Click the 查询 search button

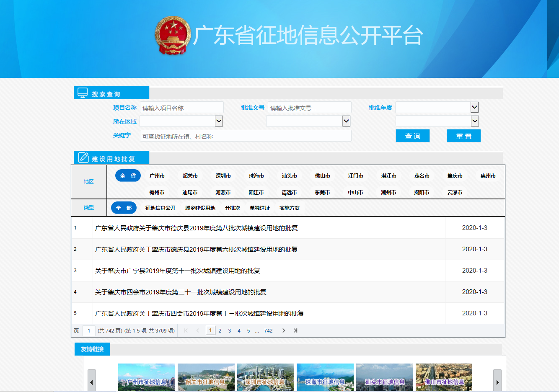pos(412,135)
